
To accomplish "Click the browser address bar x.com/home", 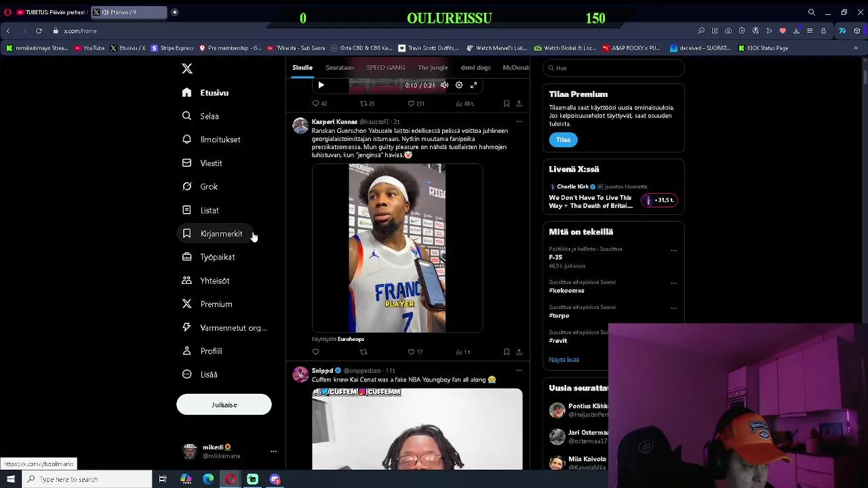I will pos(80,30).
